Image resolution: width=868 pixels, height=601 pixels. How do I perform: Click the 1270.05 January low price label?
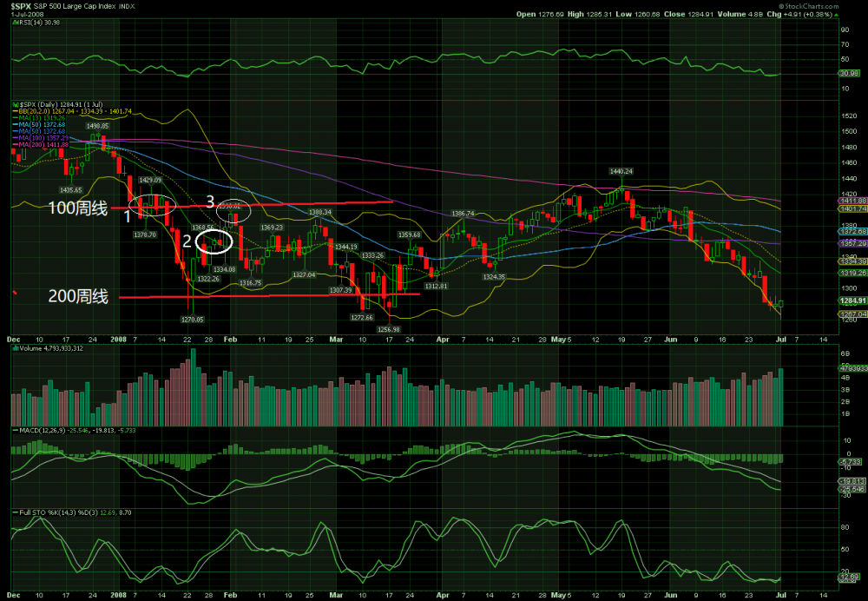[x=192, y=319]
